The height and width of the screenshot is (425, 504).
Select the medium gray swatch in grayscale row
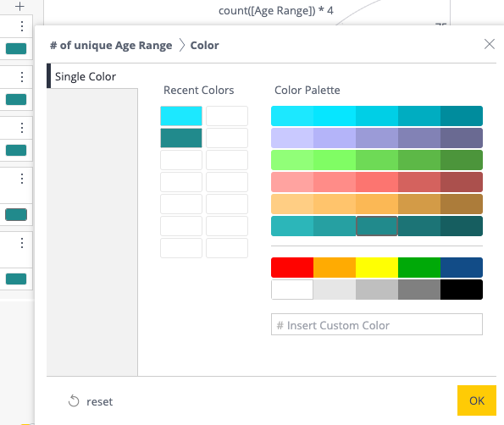[x=377, y=290]
